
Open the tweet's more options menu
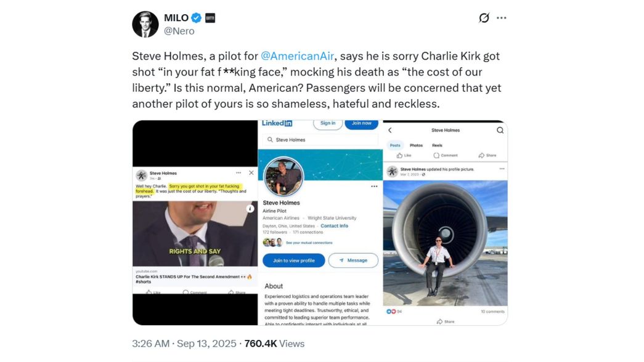[x=501, y=17]
